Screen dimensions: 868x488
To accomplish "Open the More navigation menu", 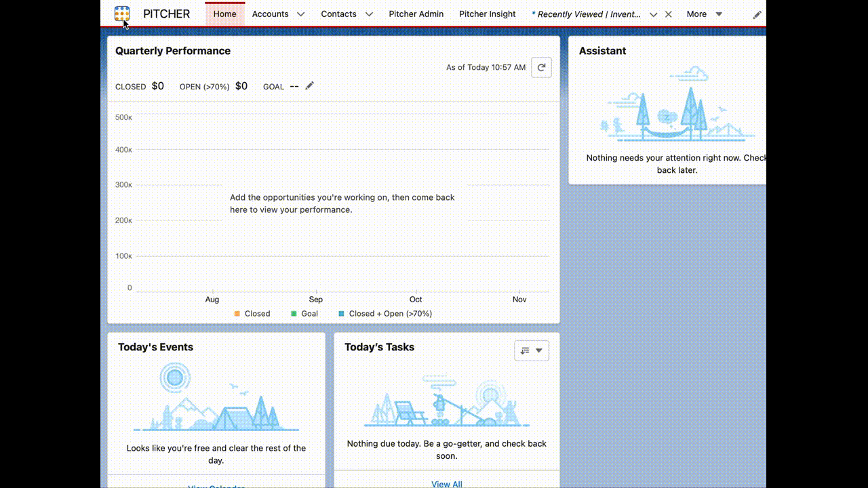I will [x=704, y=14].
